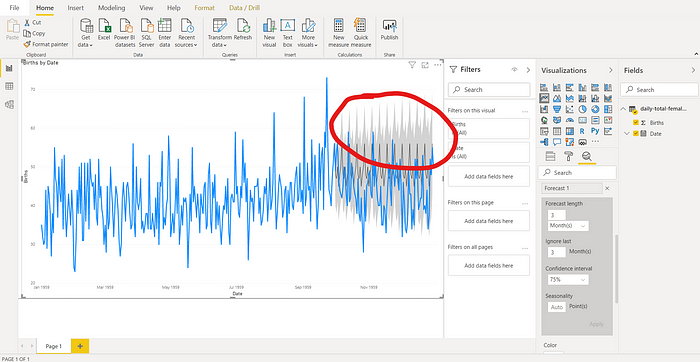The width and height of the screenshot is (700, 362).
Task: Choose the Funnel visualization
Action: [x=557, y=109]
